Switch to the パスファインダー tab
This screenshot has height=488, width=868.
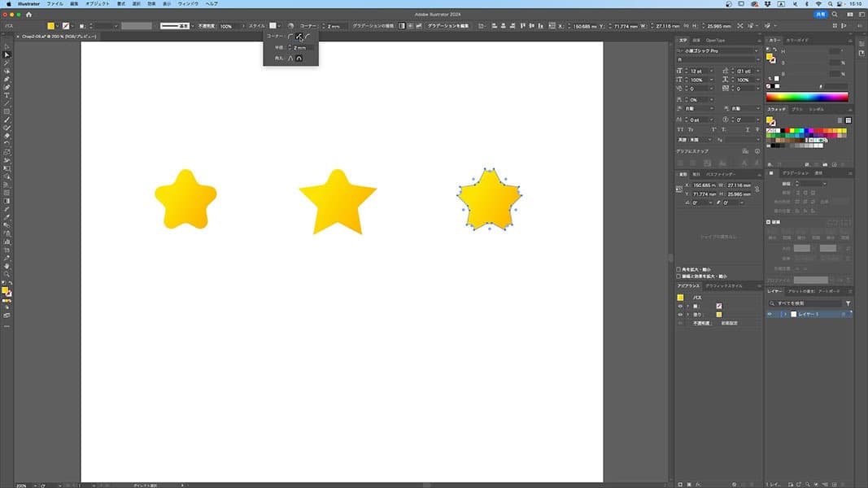[720, 173]
